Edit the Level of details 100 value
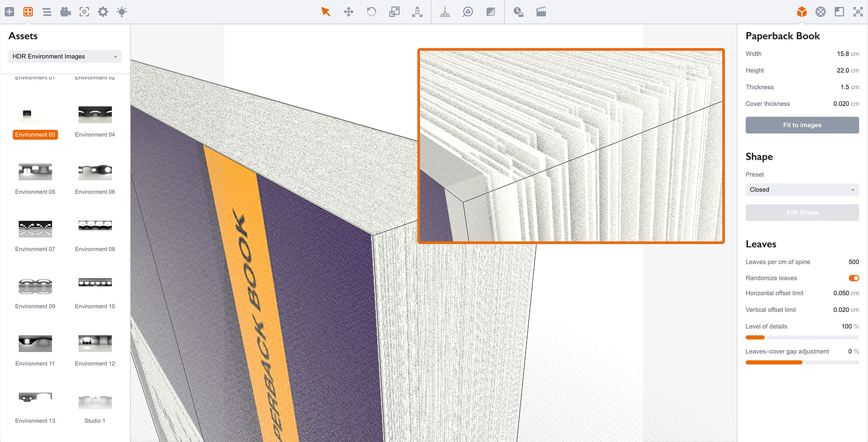Image resolution: width=868 pixels, height=442 pixels. click(846, 326)
